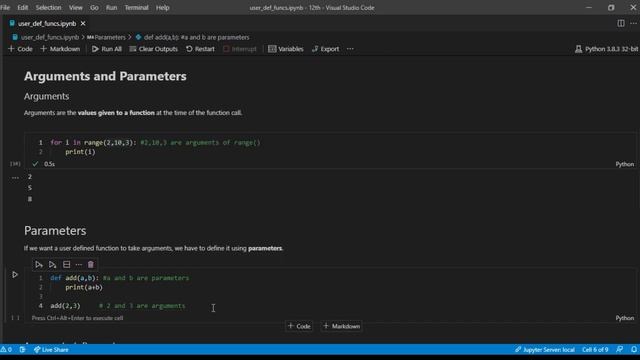Open more cell actions ellipsis in cell toolbar

tap(79, 264)
